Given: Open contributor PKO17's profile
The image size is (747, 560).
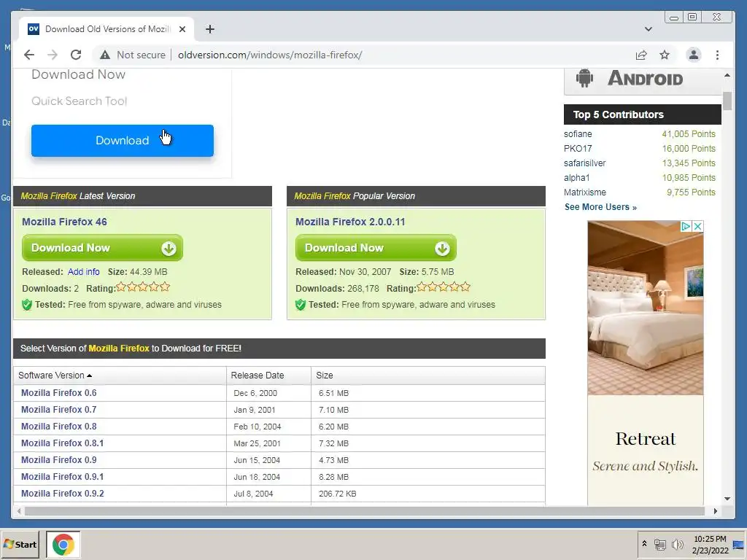Looking at the screenshot, I should [578, 149].
